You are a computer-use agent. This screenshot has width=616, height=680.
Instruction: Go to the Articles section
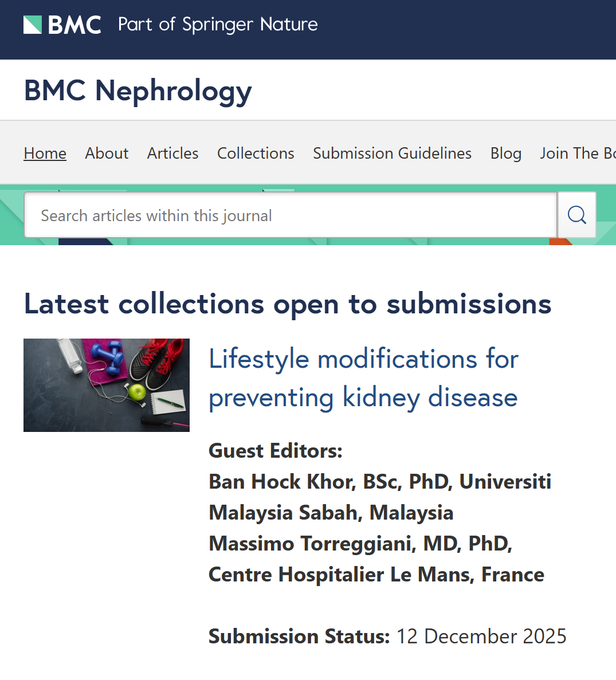click(x=172, y=153)
